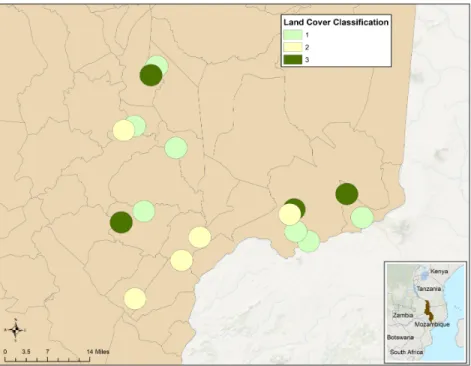Click the legend label '3'

307,60
